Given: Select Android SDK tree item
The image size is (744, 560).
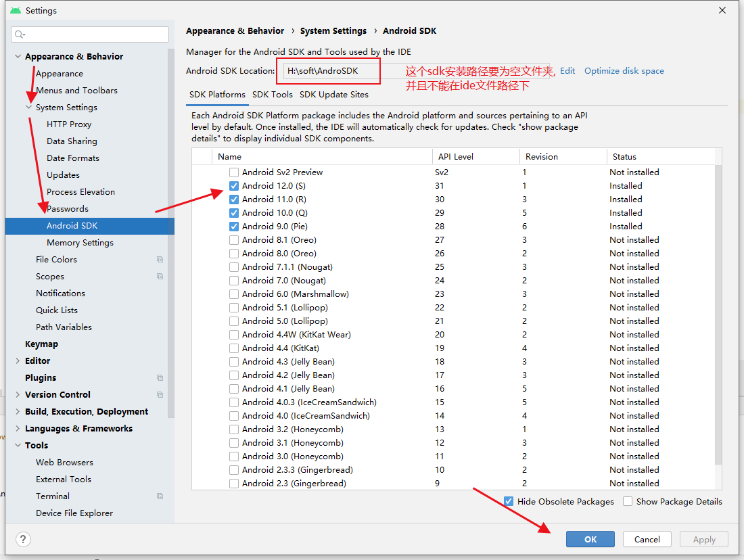Looking at the screenshot, I should click(x=90, y=226).
